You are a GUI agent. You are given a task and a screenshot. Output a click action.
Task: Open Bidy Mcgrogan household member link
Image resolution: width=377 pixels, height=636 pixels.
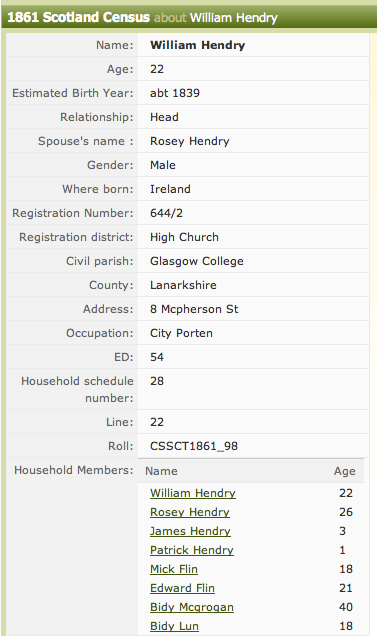[x=192, y=607]
